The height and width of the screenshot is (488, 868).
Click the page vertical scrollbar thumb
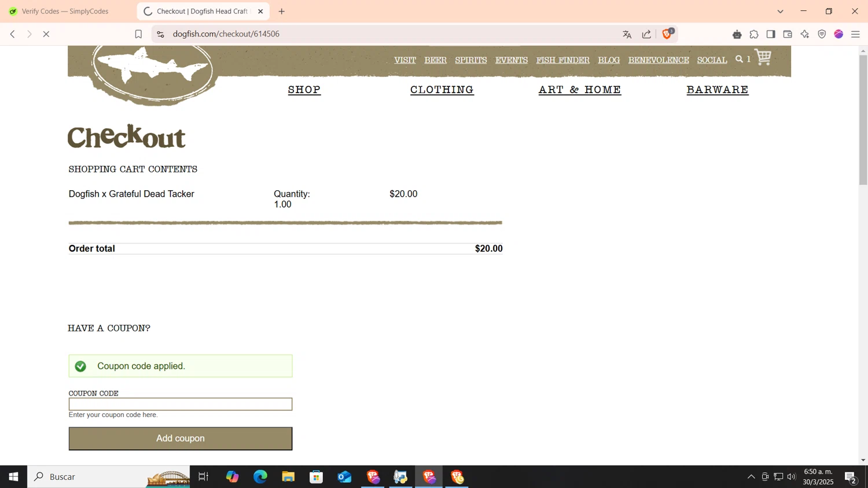863,120
